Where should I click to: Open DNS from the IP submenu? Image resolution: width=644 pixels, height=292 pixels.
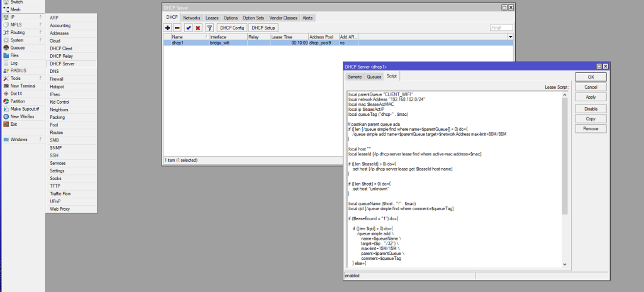tap(72, 72)
